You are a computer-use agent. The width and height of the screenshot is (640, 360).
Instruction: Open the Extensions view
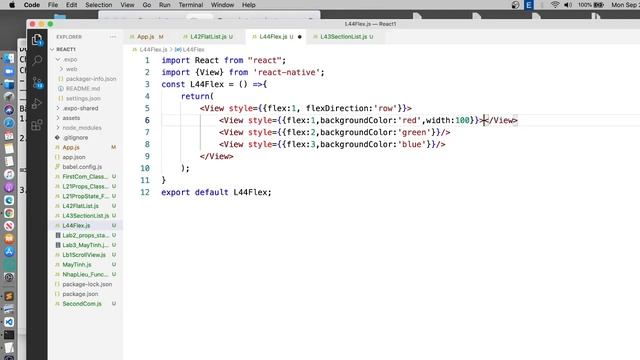click(x=37, y=124)
